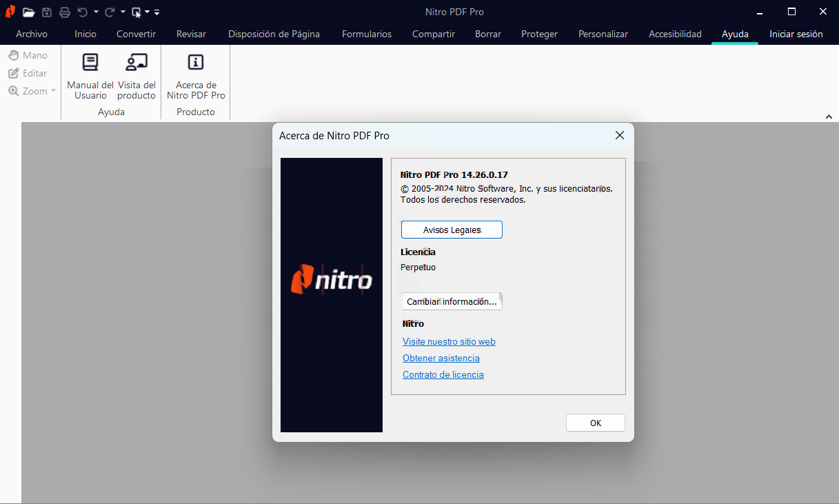Expand the select-tool dropdown arrow
The height and width of the screenshot is (504, 839).
click(x=148, y=12)
